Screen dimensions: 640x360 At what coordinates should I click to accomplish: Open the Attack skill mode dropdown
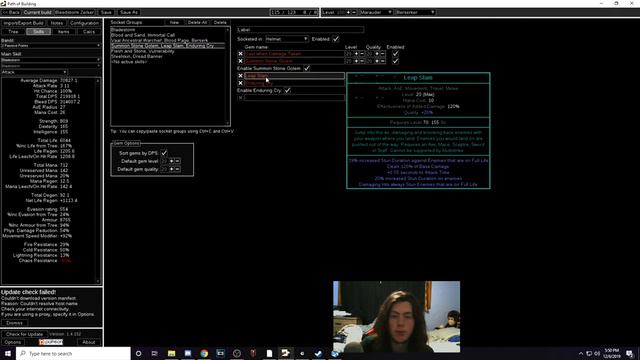[34, 72]
